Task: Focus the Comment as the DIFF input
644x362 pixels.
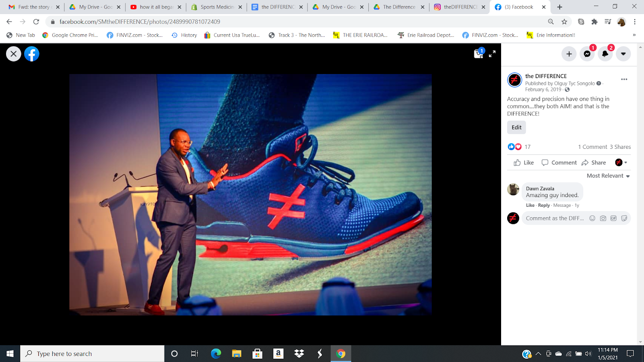Action: pyautogui.click(x=555, y=218)
